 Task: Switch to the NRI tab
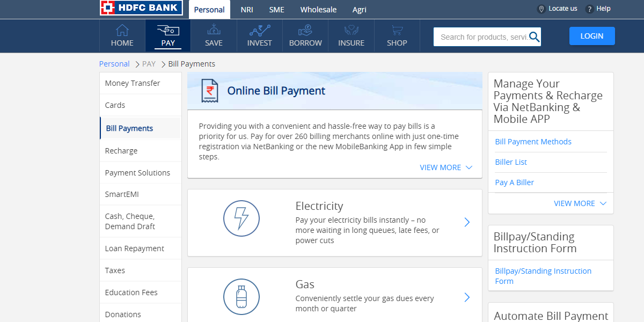[246, 9]
